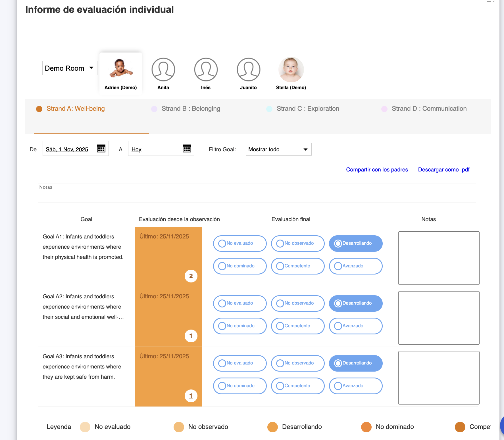Choose Adrien (Demo) baby photo

point(121,68)
